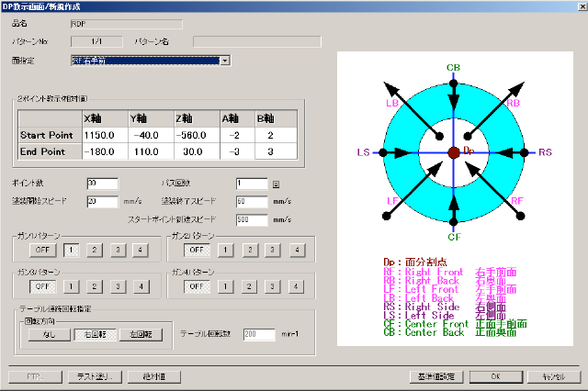Click the empty パターン名 field
Viewport: 588px width, 391px height.
click(257, 41)
